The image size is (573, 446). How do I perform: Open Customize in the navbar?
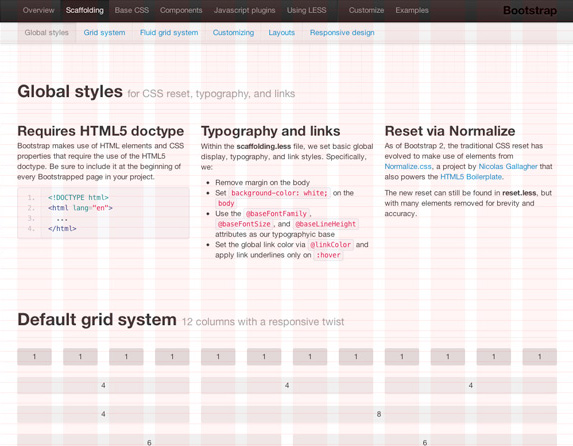tap(366, 10)
